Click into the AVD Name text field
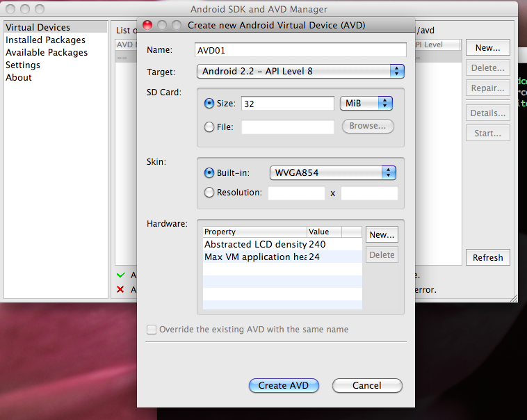Viewport: 527px width, 420px height. coord(300,50)
